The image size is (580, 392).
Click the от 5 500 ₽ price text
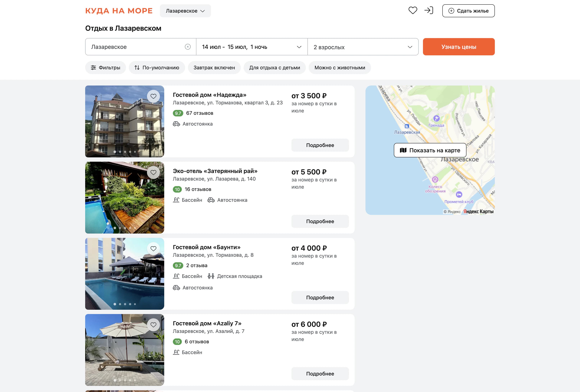(309, 172)
